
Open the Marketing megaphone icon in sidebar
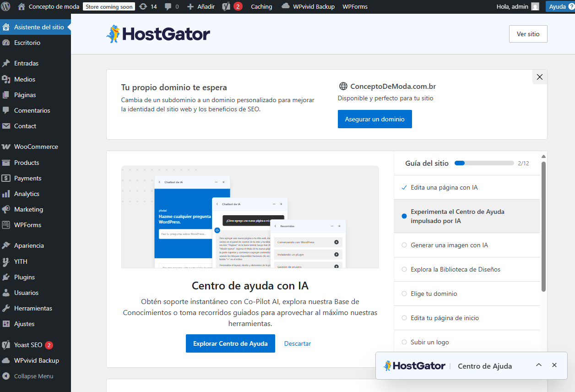click(x=6, y=209)
